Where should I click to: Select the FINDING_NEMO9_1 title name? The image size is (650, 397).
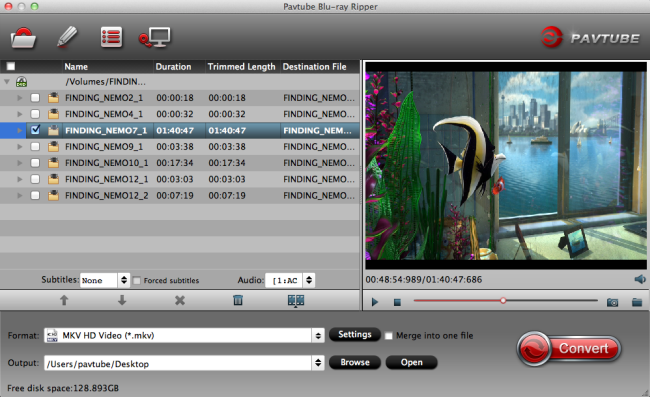104,147
